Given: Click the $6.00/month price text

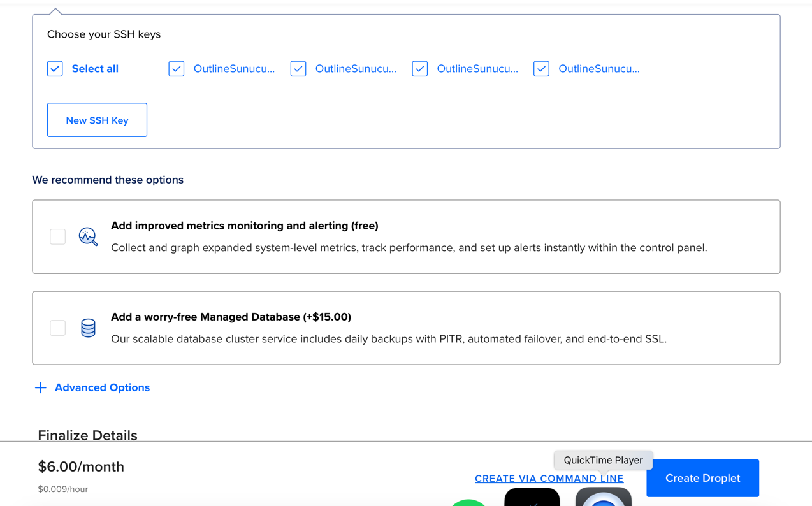Looking at the screenshot, I should (81, 466).
